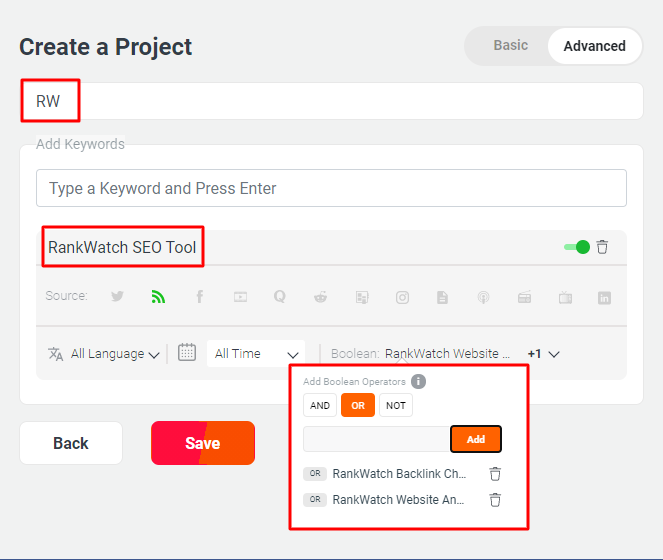Delete the RankWatch Backlink Ch... boolean entry
663x560 pixels.
coord(495,474)
